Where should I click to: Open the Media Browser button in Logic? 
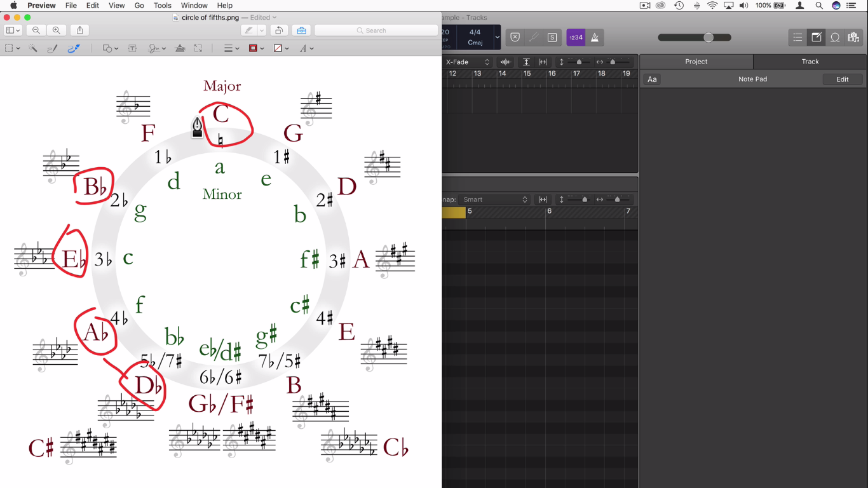click(853, 37)
